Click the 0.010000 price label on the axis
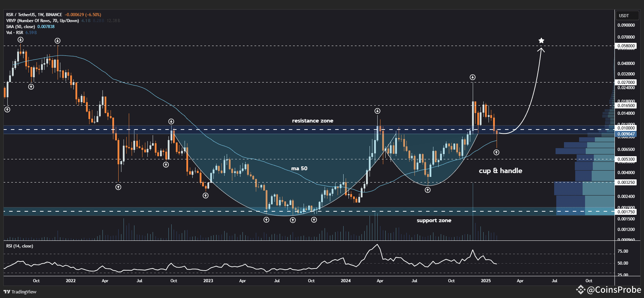 [x=626, y=128]
